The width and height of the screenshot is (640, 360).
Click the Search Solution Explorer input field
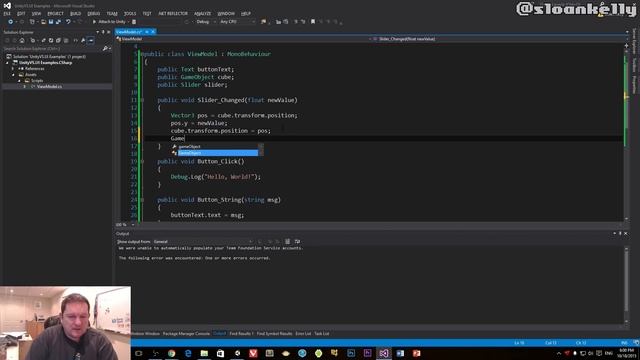pyautogui.click(x=52, y=49)
